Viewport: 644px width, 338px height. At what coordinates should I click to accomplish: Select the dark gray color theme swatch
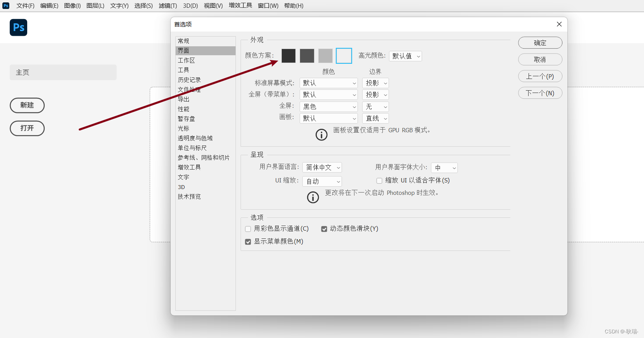click(x=307, y=56)
